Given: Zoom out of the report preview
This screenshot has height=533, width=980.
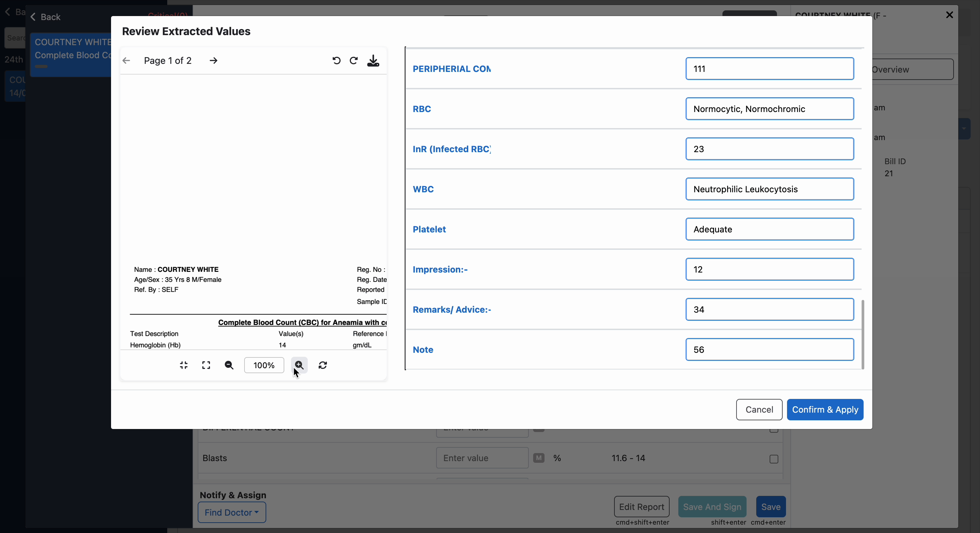Looking at the screenshot, I should tap(229, 365).
